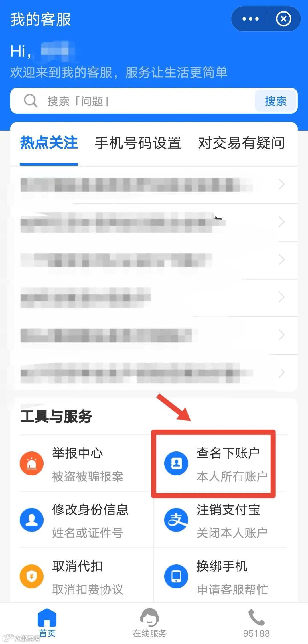The height and width of the screenshot is (644, 308).
Task: Open 查名下账户 contact card icon
Action: pos(176,463)
